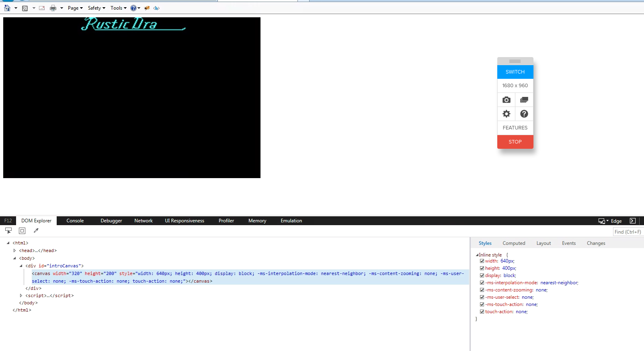
Task: Uncheck the -ms-interpolation-mode property
Action: click(x=482, y=283)
